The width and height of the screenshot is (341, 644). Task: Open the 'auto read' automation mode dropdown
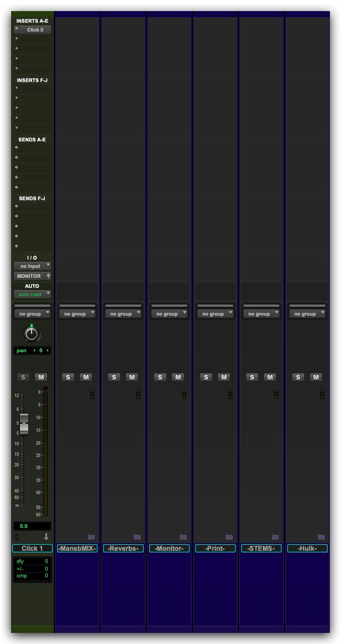click(32, 295)
